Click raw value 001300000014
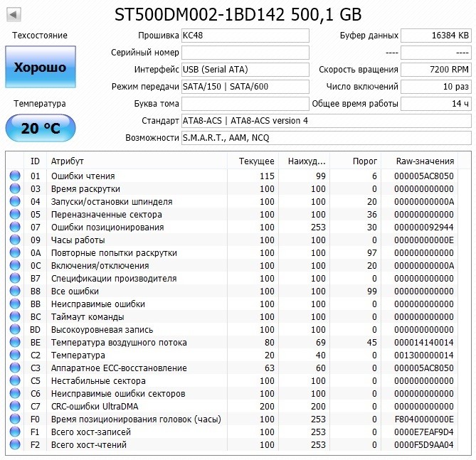This screenshot has height=460, width=476. [424, 355]
